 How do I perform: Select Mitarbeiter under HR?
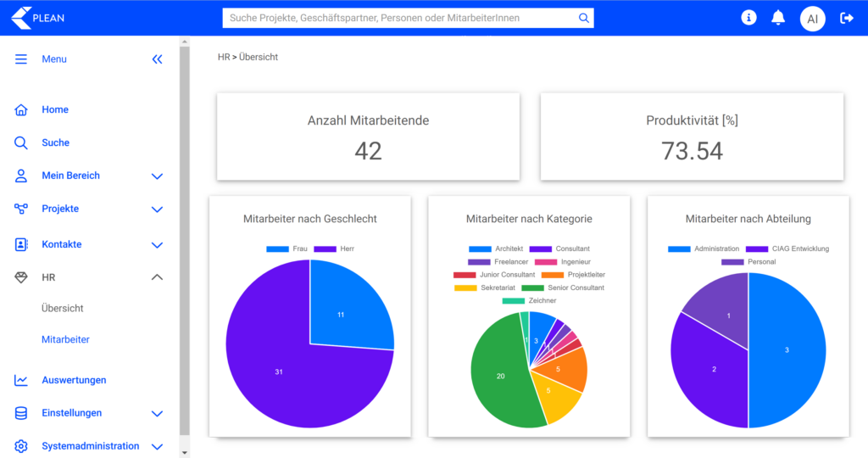[65, 339]
